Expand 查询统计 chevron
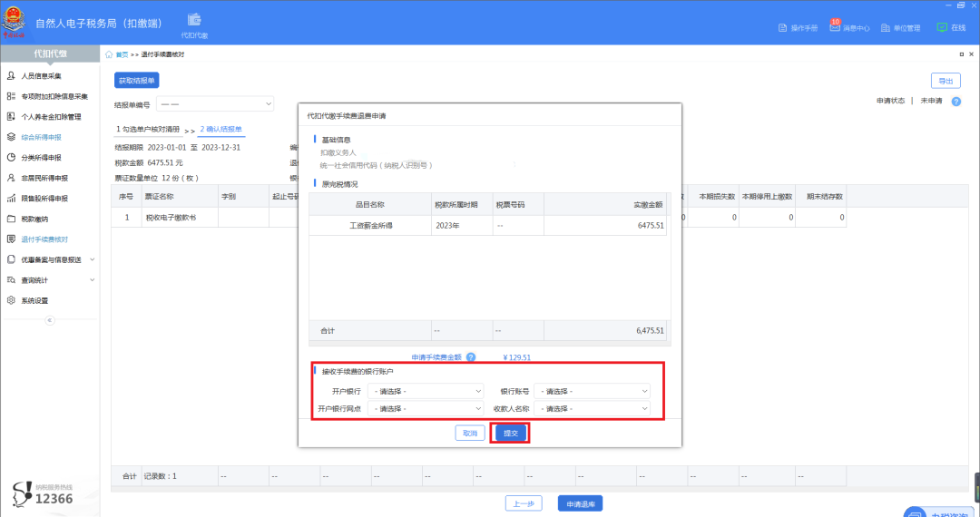The height and width of the screenshot is (517, 980). [x=93, y=279]
